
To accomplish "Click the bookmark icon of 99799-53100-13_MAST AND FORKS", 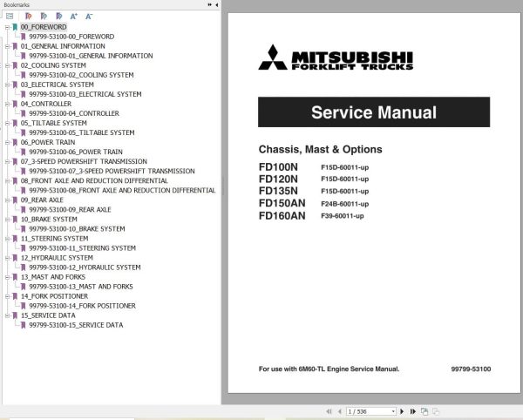I will tap(24, 287).
